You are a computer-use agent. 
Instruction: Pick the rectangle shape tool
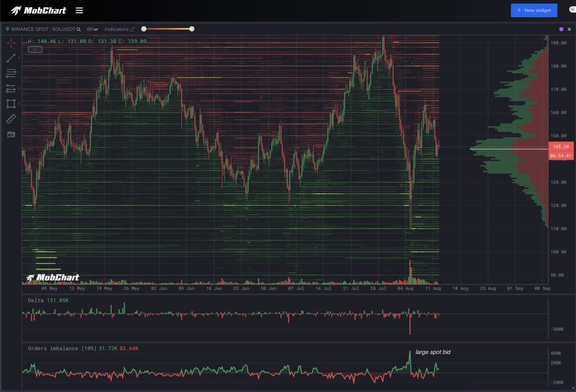pos(11,104)
